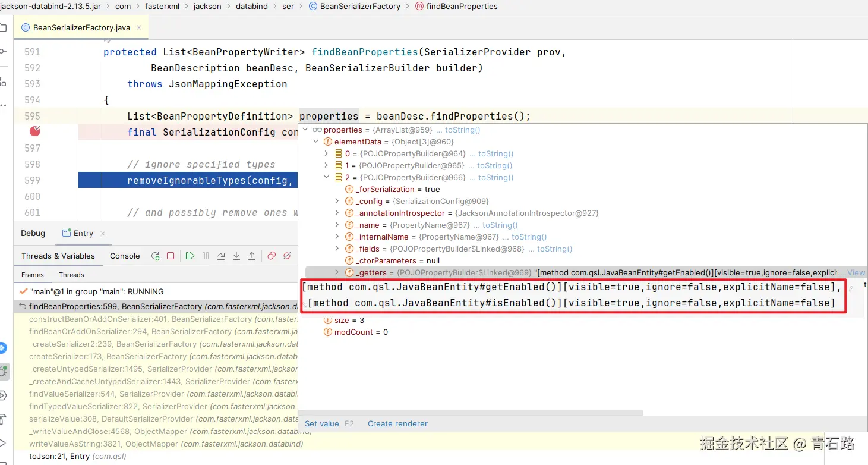Click findBeanProperties breadcrumb
The width and height of the screenshot is (868, 465).
[x=462, y=6]
